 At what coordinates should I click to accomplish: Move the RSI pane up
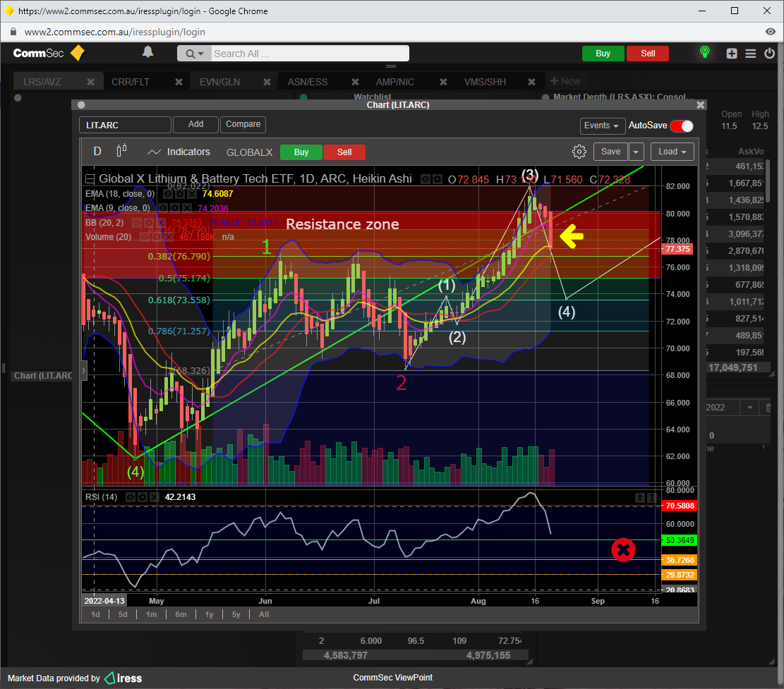639,497
